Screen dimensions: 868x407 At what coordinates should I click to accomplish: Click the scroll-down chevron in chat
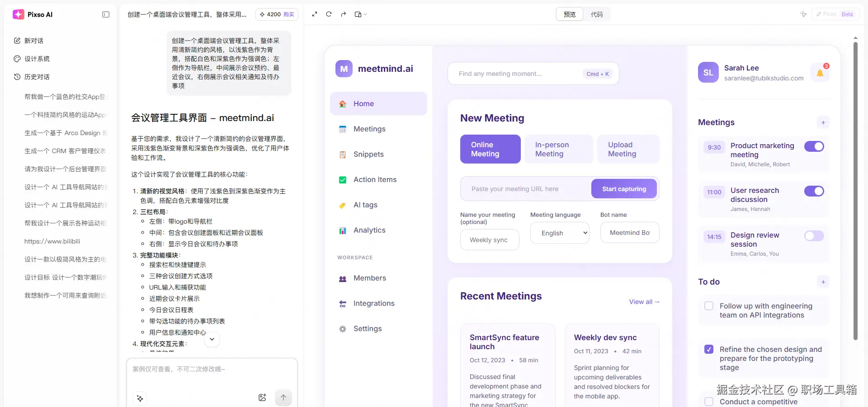click(212, 339)
